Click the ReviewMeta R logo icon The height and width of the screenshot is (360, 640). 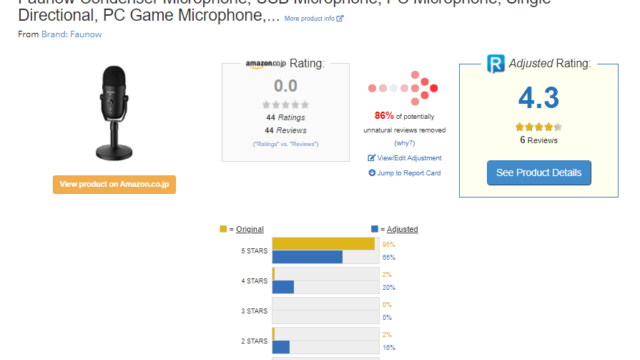pyautogui.click(x=496, y=64)
